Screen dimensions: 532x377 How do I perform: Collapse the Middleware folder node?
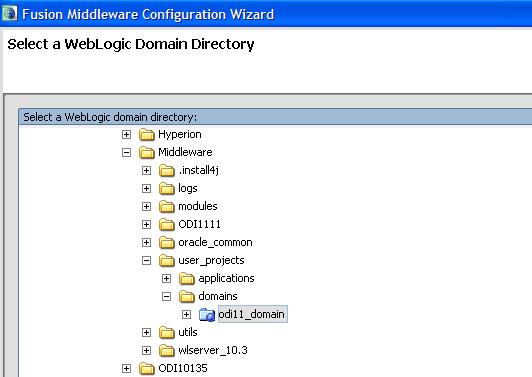(126, 152)
